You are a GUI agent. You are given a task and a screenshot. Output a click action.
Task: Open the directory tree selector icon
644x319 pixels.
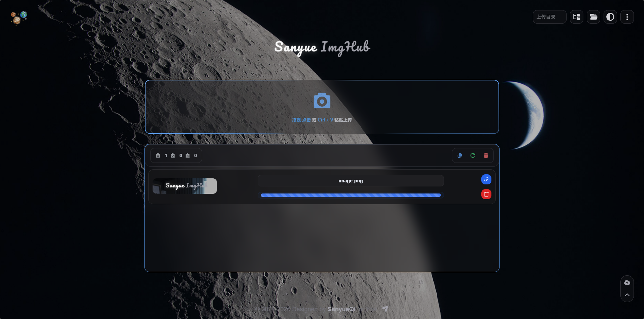tap(577, 17)
